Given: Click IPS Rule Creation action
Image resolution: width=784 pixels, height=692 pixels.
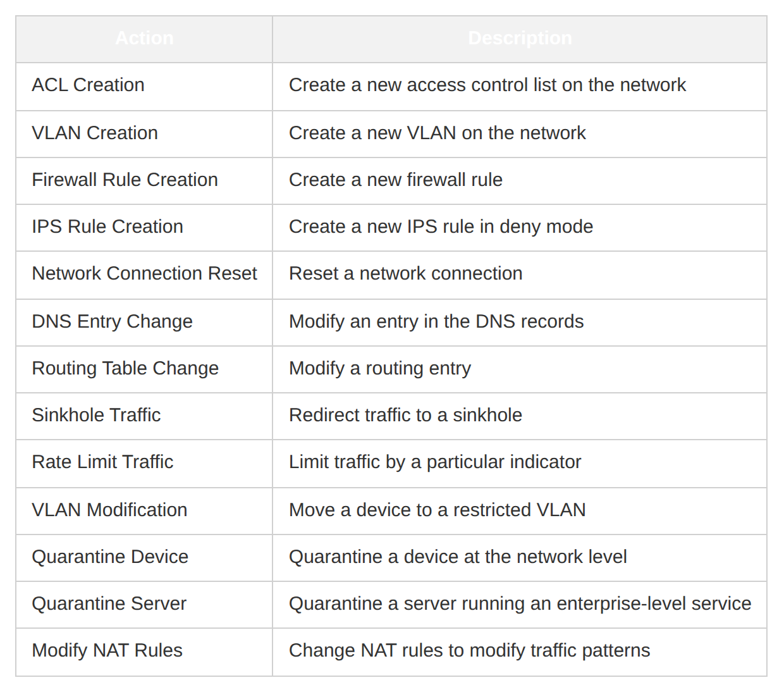Looking at the screenshot, I should click(107, 226).
